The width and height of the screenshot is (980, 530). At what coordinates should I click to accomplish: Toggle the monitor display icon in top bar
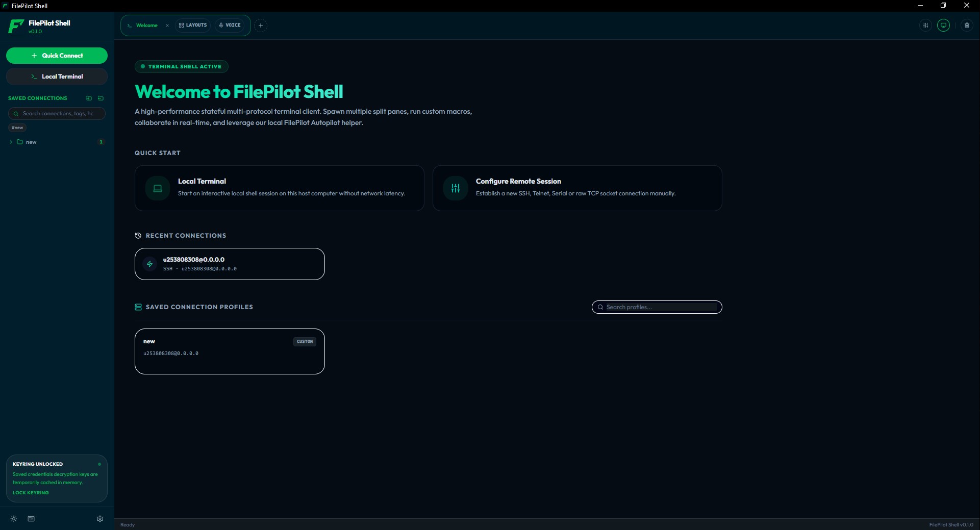tap(944, 25)
